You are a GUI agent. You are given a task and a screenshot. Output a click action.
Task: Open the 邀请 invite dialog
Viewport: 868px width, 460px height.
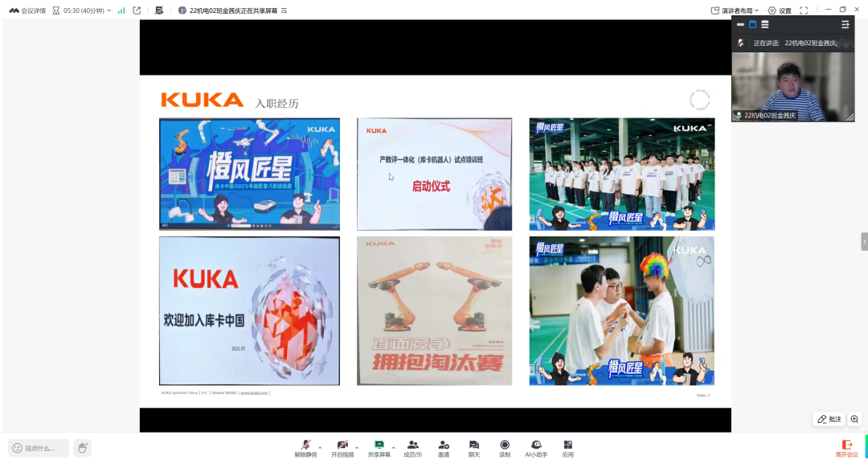tap(444, 449)
